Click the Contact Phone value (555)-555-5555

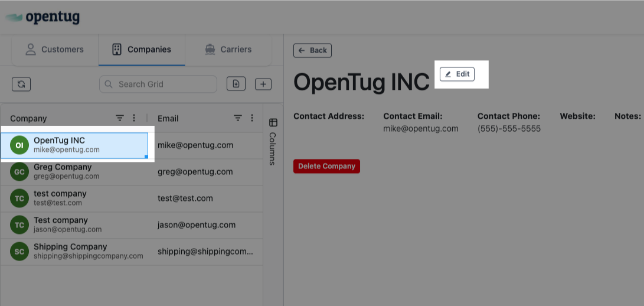(x=509, y=129)
